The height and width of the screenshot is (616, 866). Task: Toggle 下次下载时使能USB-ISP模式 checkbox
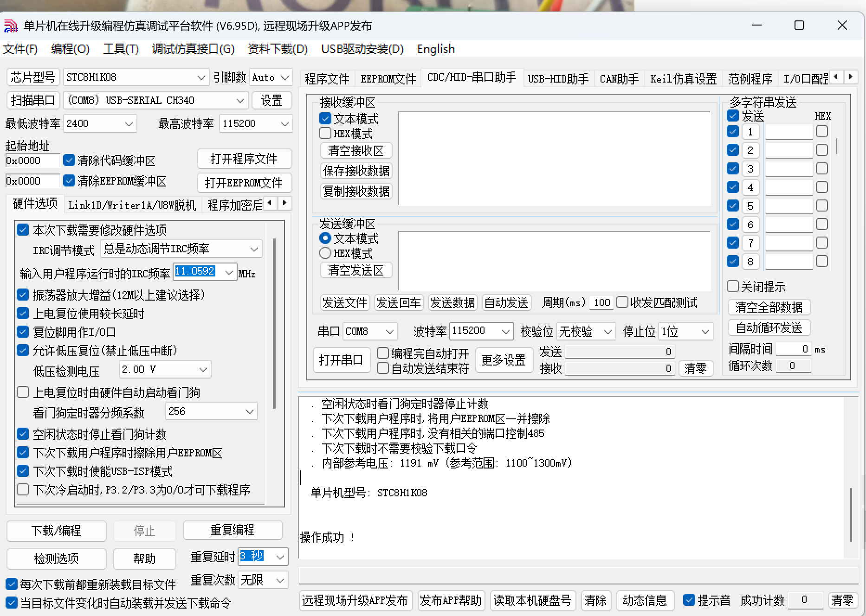coord(23,471)
